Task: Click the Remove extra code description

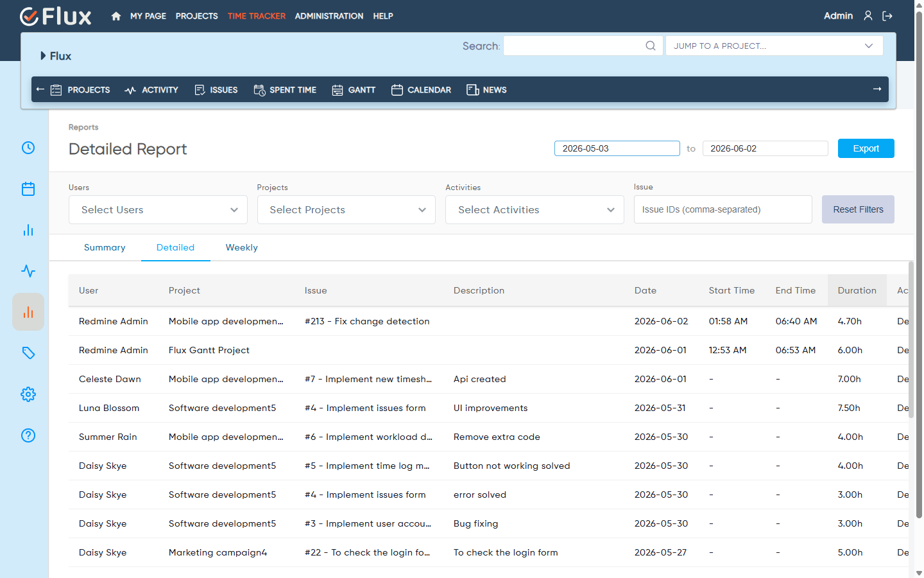Action: (497, 437)
